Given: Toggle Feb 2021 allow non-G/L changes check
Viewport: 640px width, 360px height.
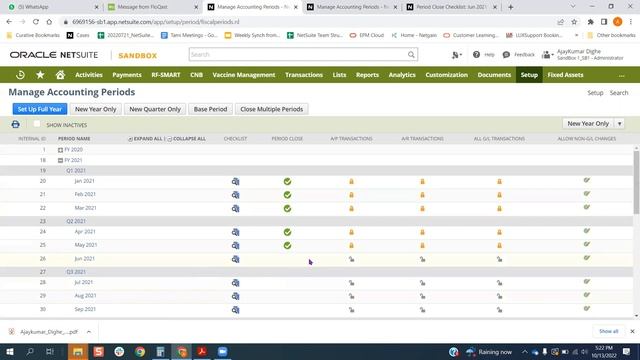Looking at the screenshot, I should [587, 193].
